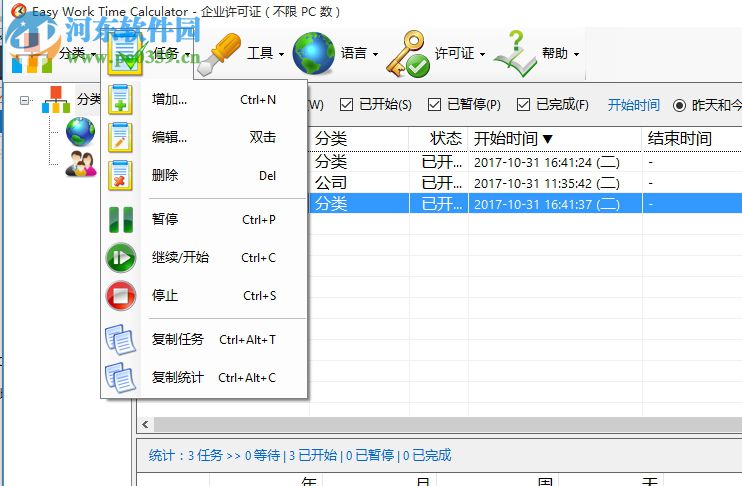
Task: Click the Edit task pencil icon
Action: click(x=120, y=137)
